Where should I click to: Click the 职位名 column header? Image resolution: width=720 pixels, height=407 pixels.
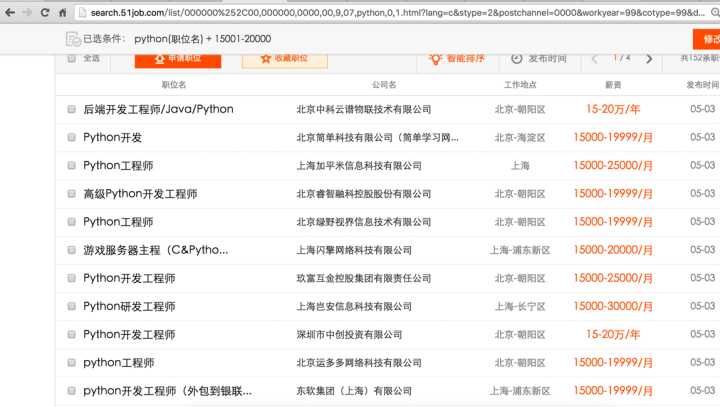(174, 85)
